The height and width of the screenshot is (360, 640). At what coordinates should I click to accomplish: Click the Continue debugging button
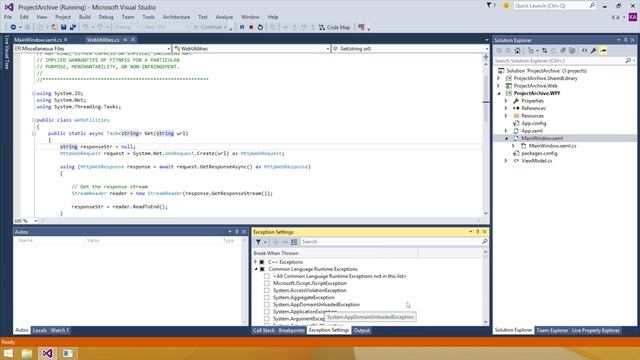211,27
